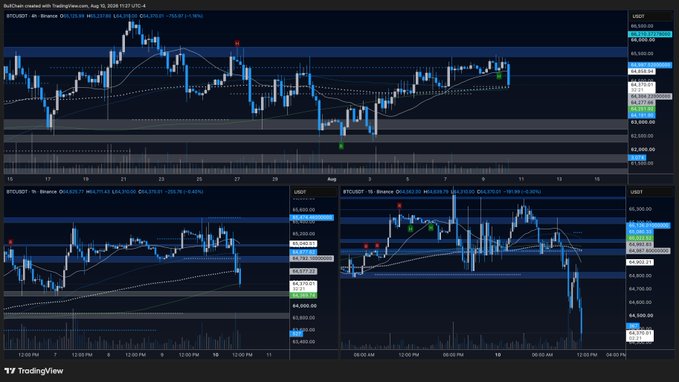This screenshot has height=382, width=679.
Task: Click the blue 64,181.90 price label on 4h scale
Action: pos(642,116)
